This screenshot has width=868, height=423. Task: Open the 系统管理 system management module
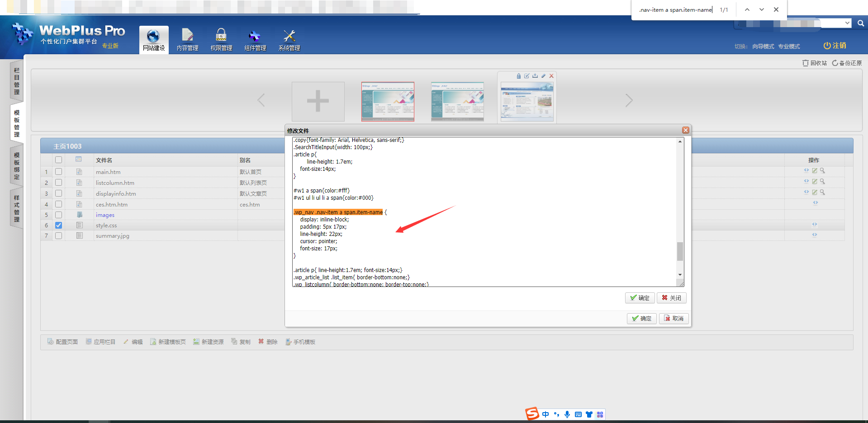pos(289,40)
